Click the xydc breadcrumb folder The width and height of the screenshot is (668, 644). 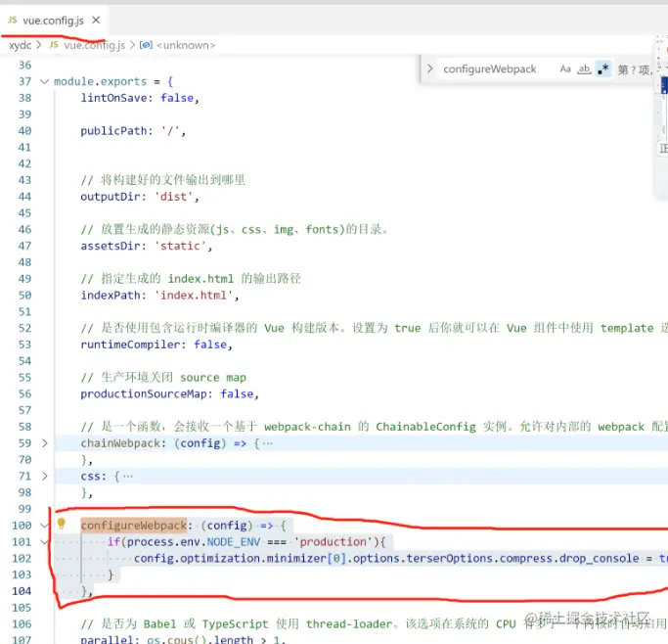[20, 45]
